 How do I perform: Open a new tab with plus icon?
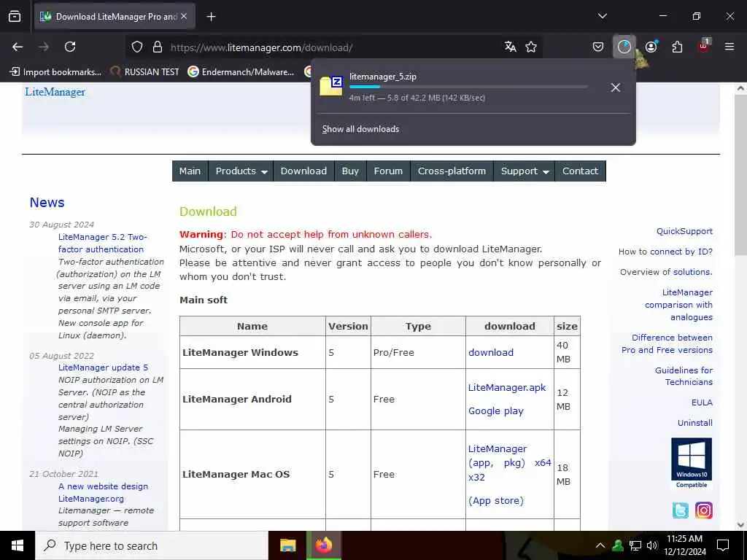(211, 17)
